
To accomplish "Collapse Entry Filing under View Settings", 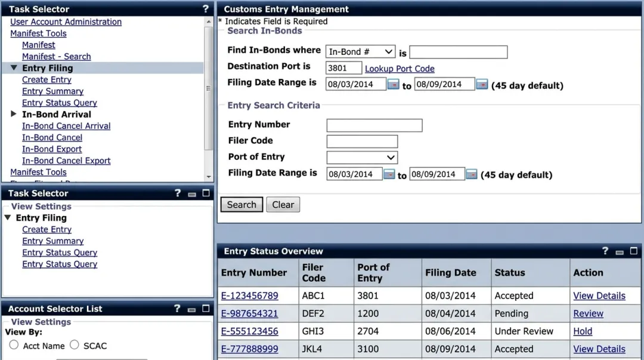I will 8,217.
